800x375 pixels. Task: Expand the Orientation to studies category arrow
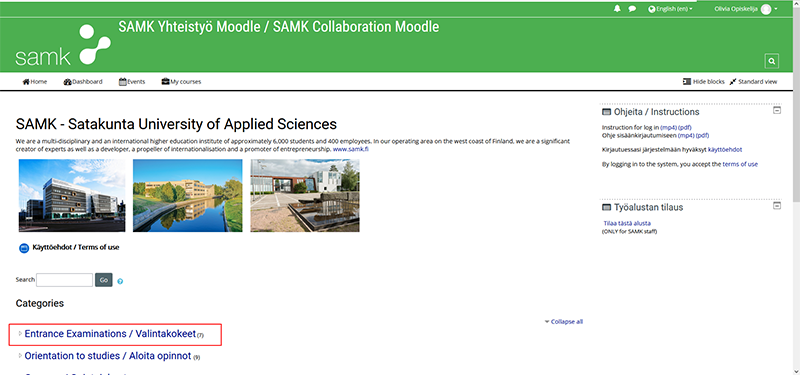point(20,356)
